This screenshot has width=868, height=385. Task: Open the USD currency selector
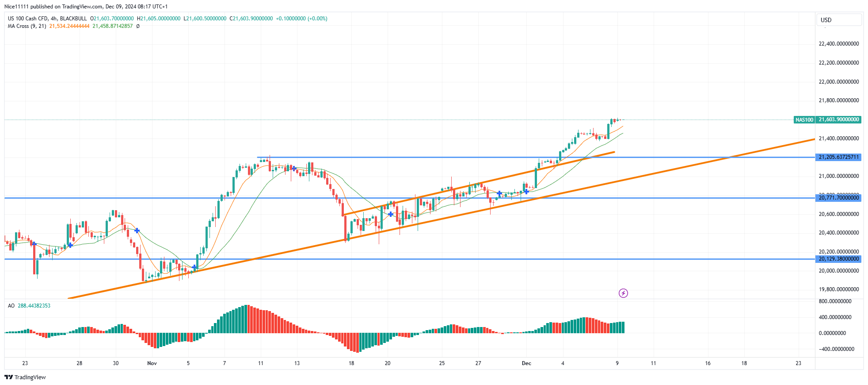pyautogui.click(x=839, y=20)
